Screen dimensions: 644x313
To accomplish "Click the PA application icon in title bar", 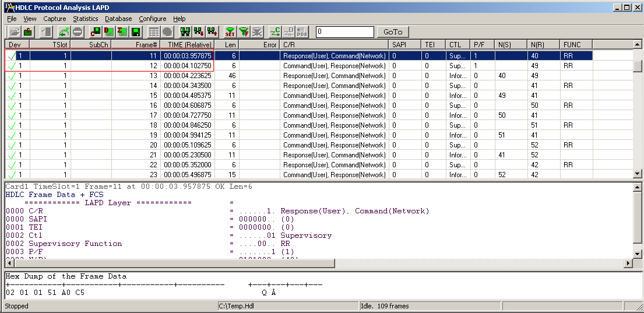I will tap(9, 7).
